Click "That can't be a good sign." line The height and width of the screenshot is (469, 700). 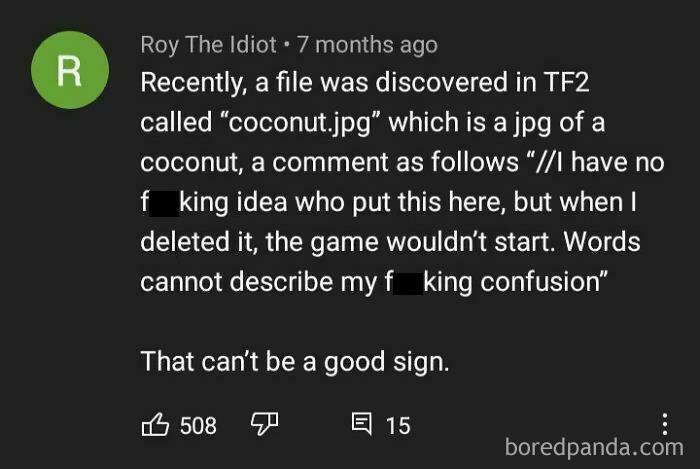tap(295, 360)
